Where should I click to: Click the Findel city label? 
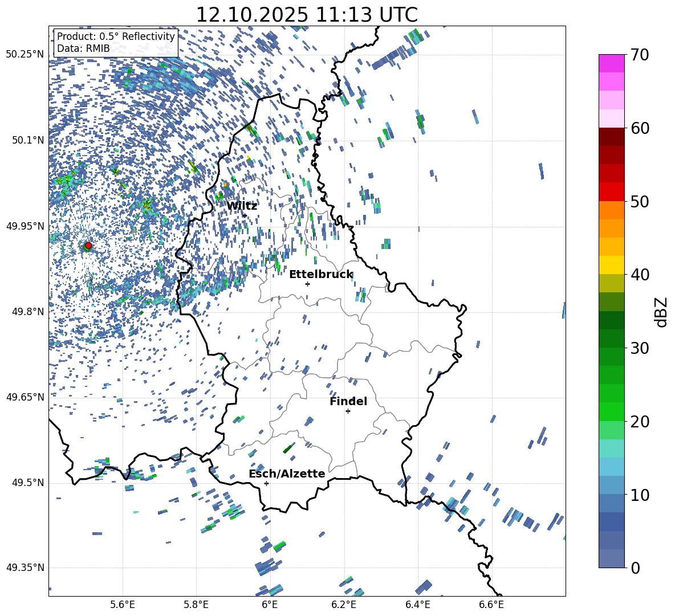pyautogui.click(x=348, y=401)
